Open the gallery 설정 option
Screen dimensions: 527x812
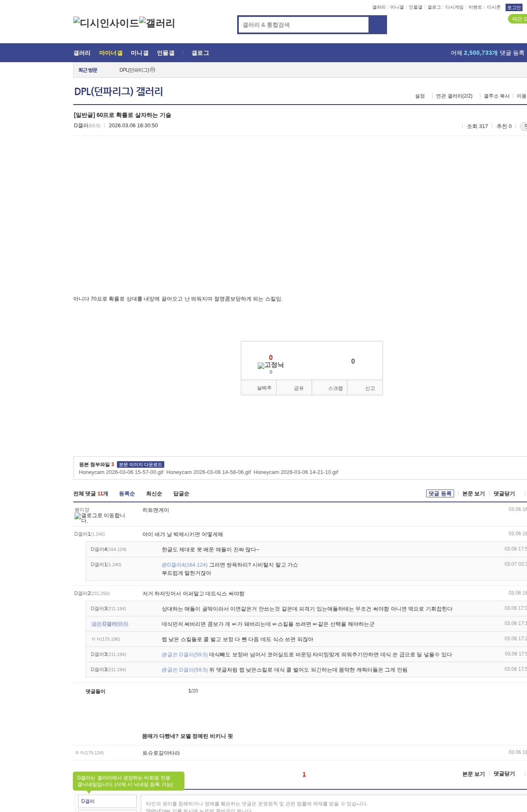[420, 96]
